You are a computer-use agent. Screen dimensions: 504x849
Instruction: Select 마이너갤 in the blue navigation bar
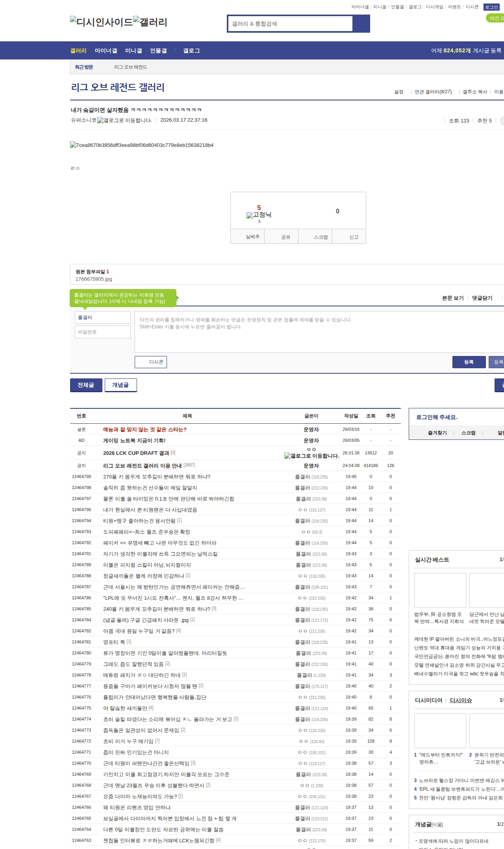click(x=106, y=51)
